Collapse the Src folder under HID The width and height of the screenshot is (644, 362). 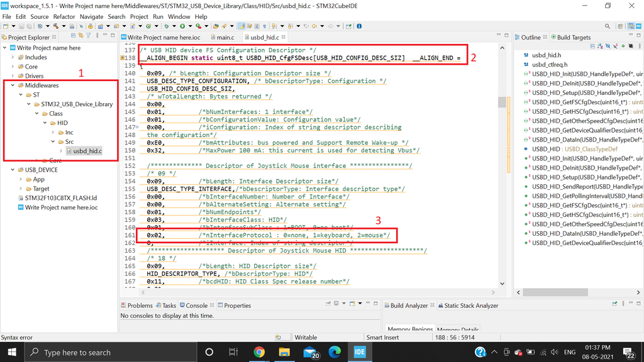(x=53, y=141)
